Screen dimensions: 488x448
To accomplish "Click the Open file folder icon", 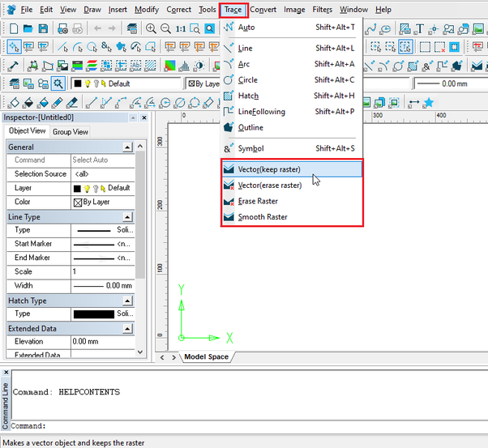I will point(28,28).
